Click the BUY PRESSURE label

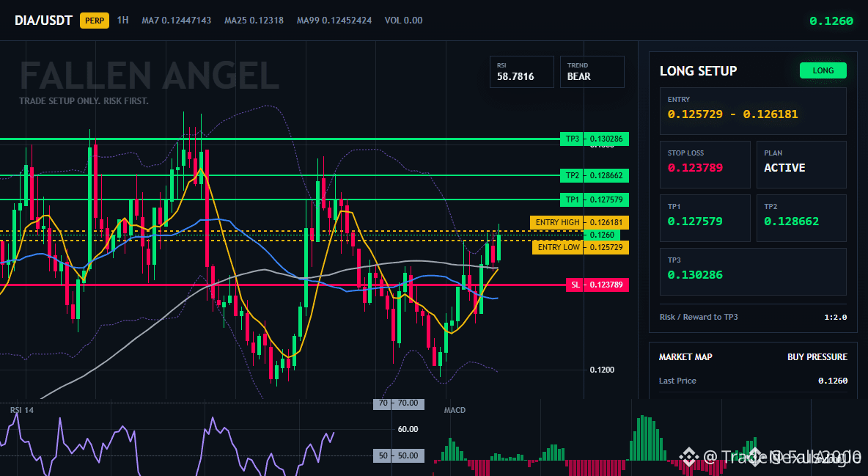pos(817,357)
